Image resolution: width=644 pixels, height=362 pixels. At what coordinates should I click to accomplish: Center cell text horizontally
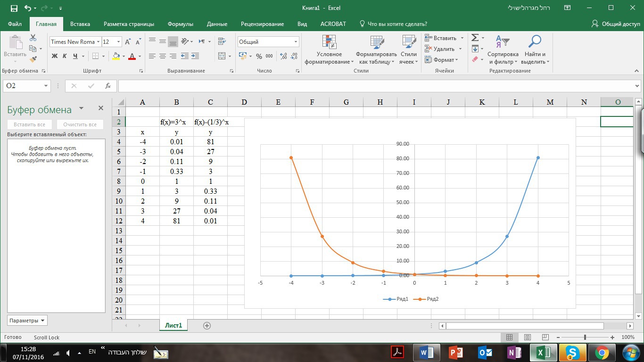point(163,56)
